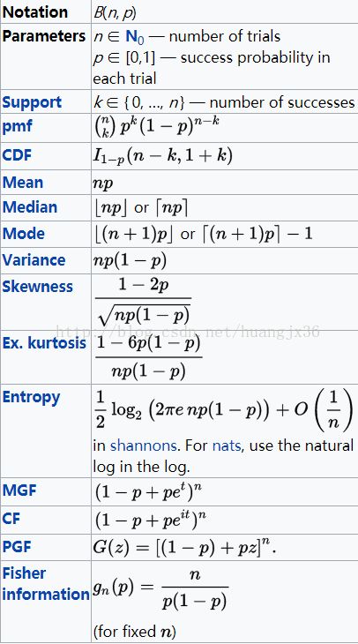Open the Ex. kurtosis link
Viewport: 358px width, 644px height.
pos(44,343)
